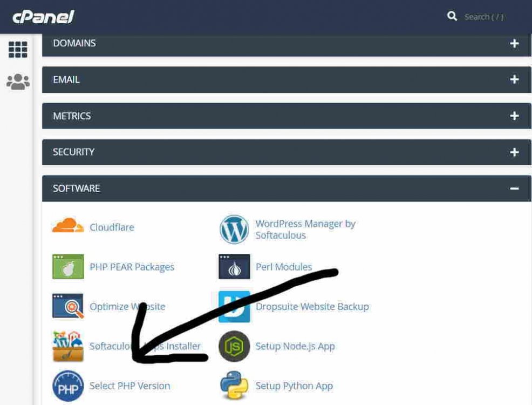This screenshot has width=532, height=405.
Task: Open the Perl Modules onion icon
Action: [x=234, y=267]
